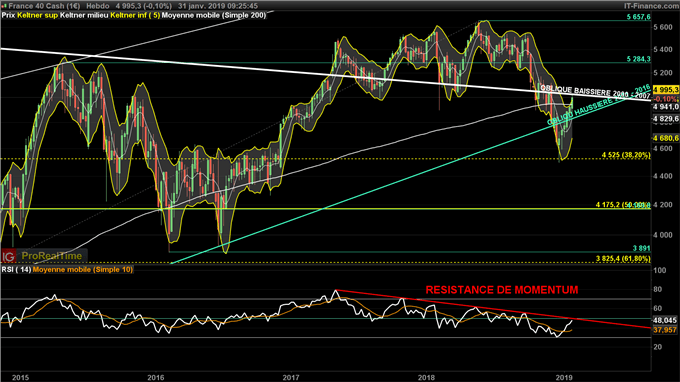Click the 4 525 (38,20%) Fibonacci label
The height and width of the screenshot is (382, 680).
tap(626, 155)
